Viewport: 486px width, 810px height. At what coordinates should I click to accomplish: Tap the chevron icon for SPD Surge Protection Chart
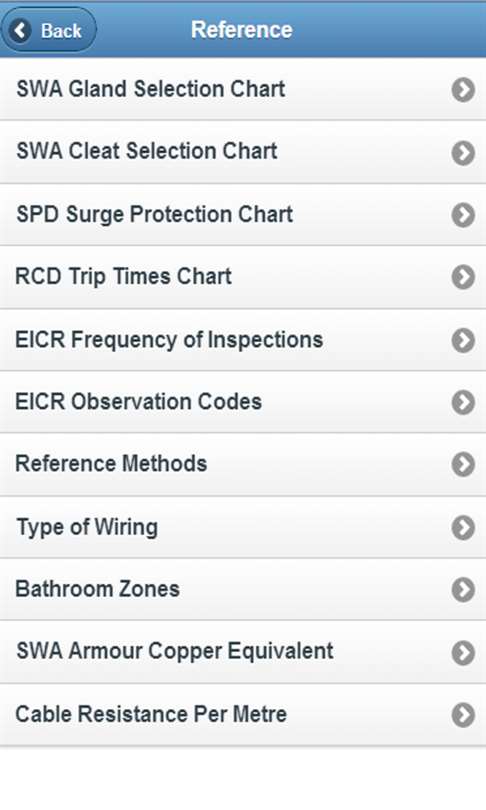click(x=463, y=215)
